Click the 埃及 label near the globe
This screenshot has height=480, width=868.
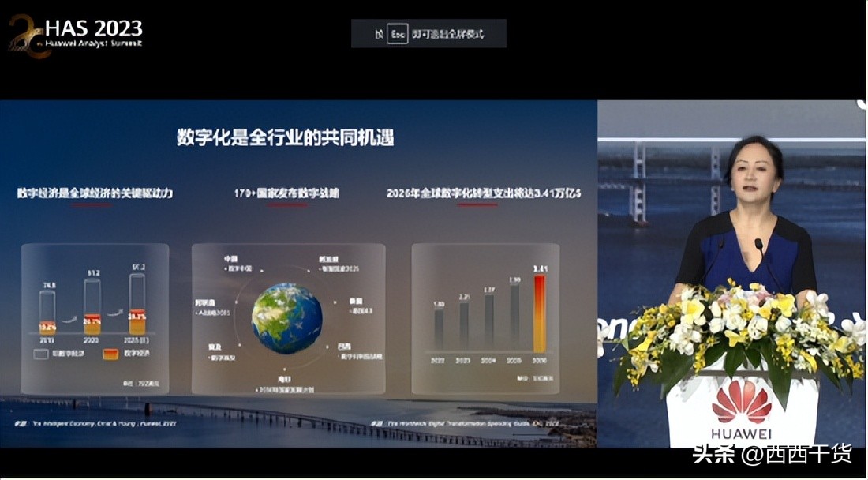(215, 346)
